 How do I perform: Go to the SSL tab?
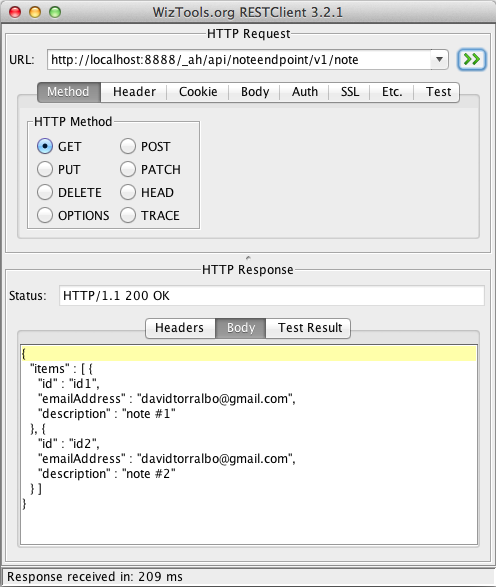point(349,92)
